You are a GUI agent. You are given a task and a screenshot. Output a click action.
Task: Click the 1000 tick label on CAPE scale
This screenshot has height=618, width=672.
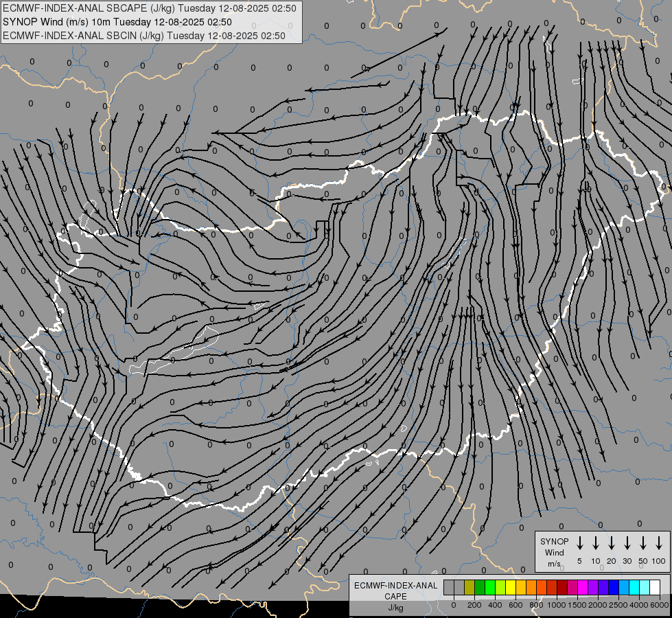557,605
